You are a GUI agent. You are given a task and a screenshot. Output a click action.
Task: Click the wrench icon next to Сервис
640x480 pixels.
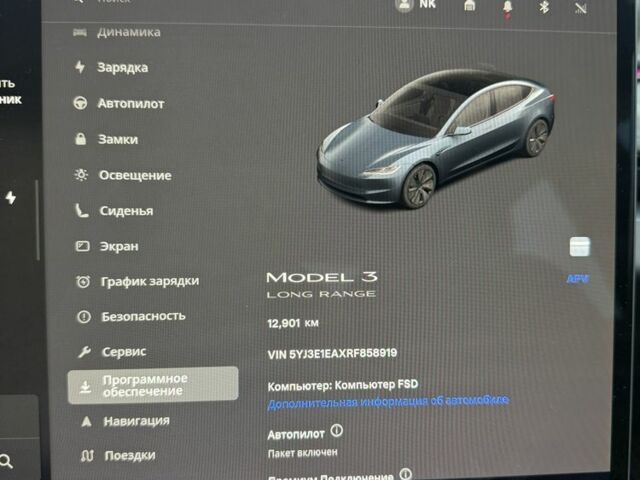[x=83, y=352]
